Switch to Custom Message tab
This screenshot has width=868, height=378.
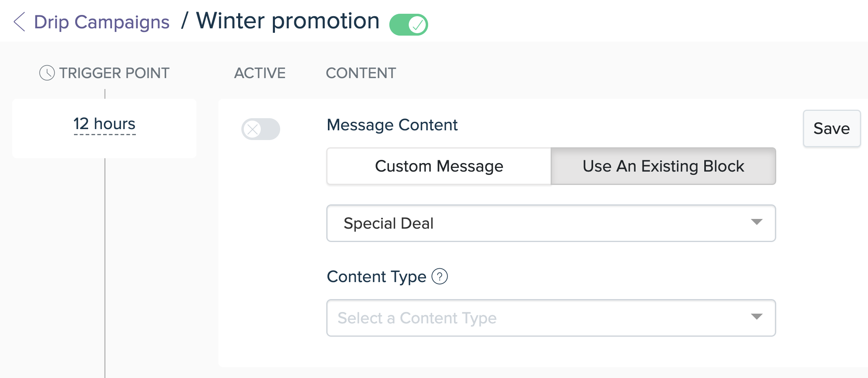pos(439,166)
